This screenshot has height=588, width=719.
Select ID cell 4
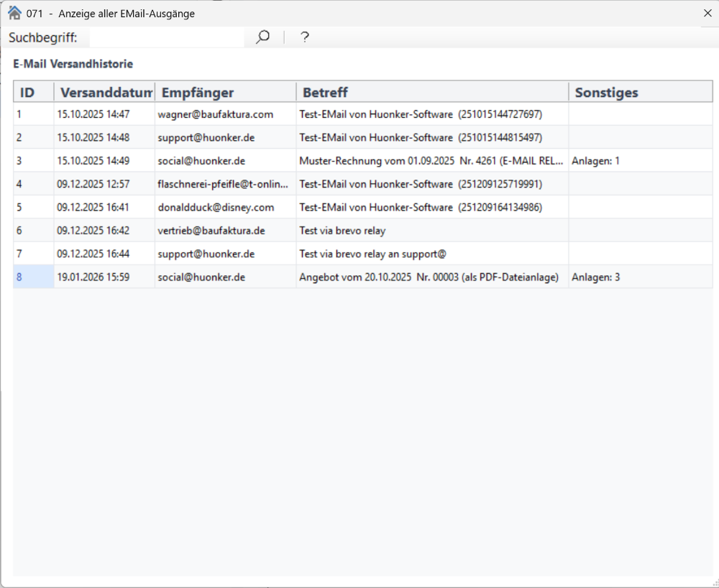pos(34,184)
